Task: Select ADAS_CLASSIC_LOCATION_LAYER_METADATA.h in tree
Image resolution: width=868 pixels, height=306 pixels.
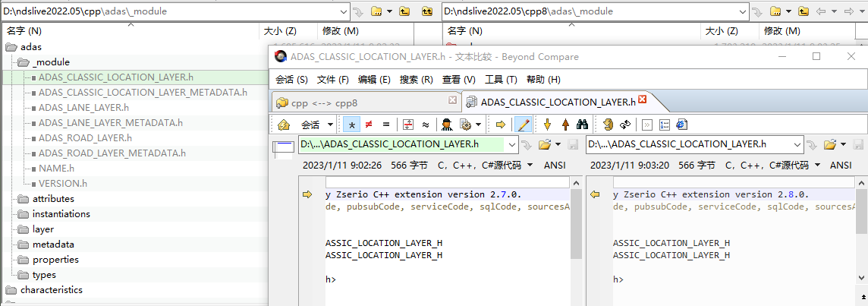Action: pyautogui.click(x=143, y=93)
